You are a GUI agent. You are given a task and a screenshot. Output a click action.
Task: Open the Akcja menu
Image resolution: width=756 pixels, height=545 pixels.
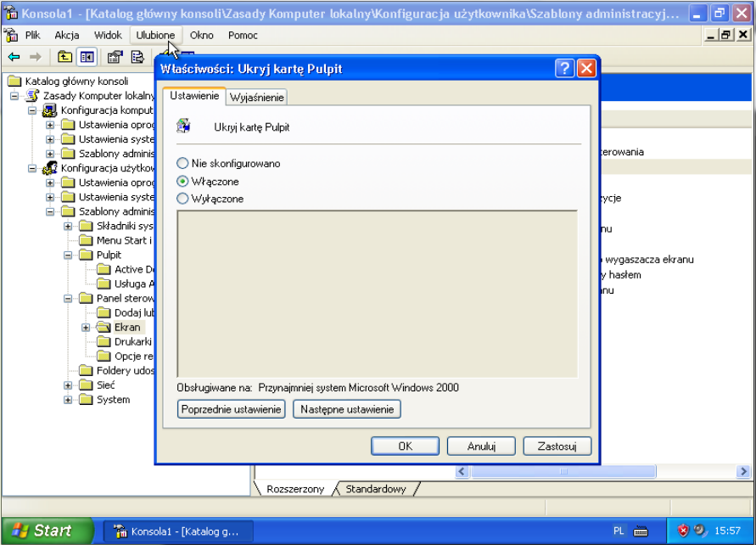[x=67, y=35]
